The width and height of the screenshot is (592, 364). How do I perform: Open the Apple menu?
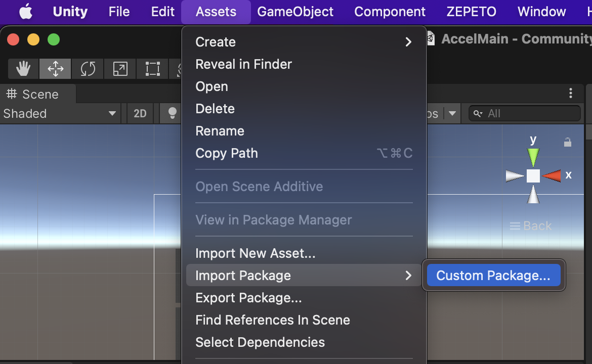26,12
